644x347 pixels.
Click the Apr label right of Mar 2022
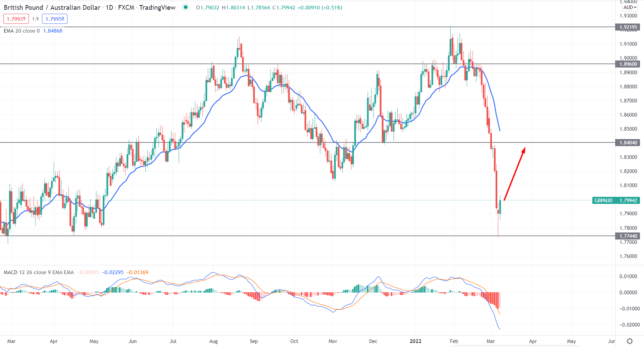pos(533,341)
